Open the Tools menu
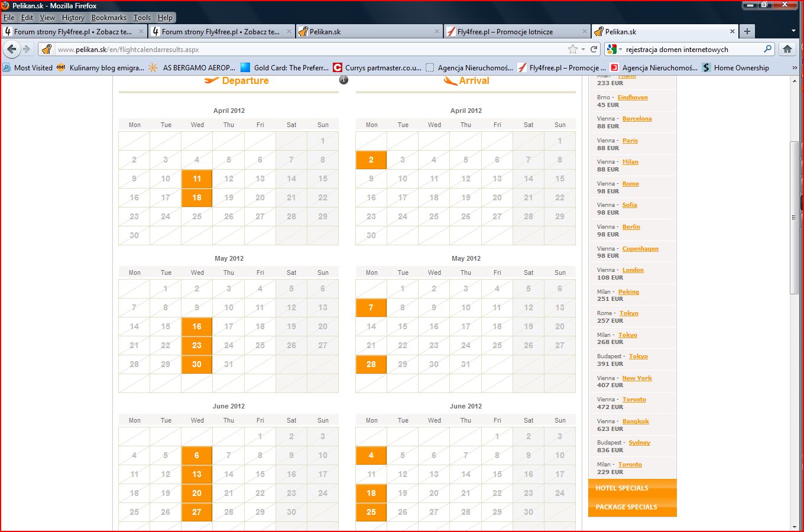Viewport: 804px width, 532px height. coord(142,17)
